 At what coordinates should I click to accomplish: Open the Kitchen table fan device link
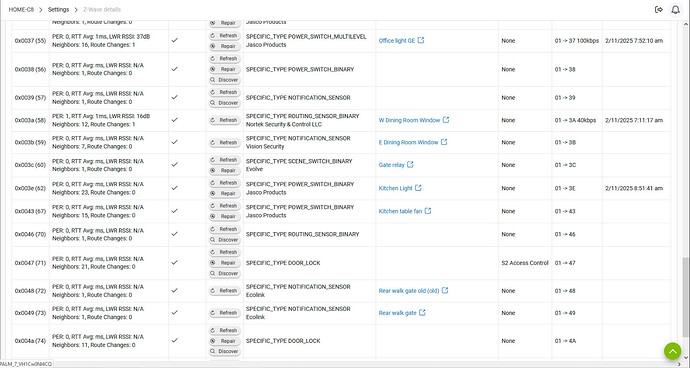pyautogui.click(x=400, y=211)
